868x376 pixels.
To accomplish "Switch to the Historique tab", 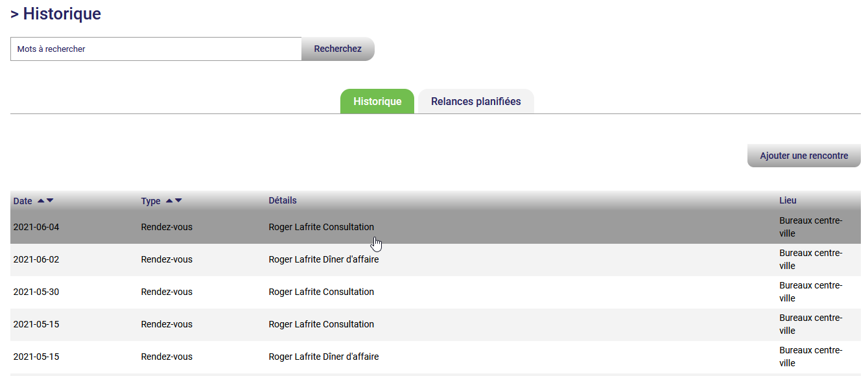I will pyautogui.click(x=377, y=102).
